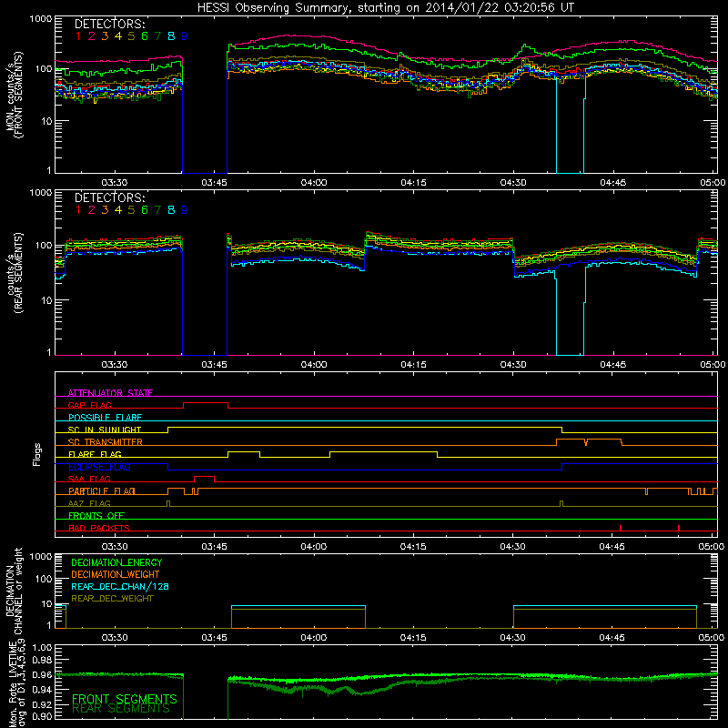Select red detector 1 in front segments legend
This screenshot has height=728, width=728.
[78, 36]
